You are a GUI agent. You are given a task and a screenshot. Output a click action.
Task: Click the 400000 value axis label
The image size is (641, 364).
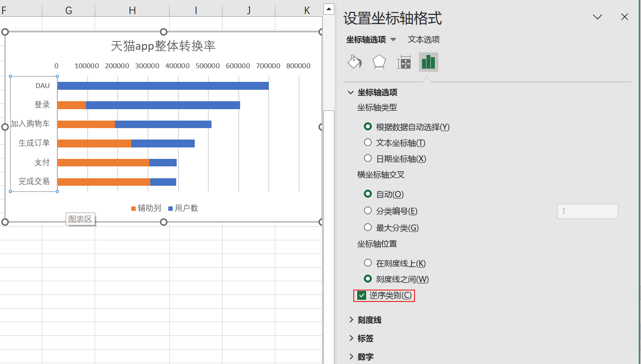(x=177, y=66)
